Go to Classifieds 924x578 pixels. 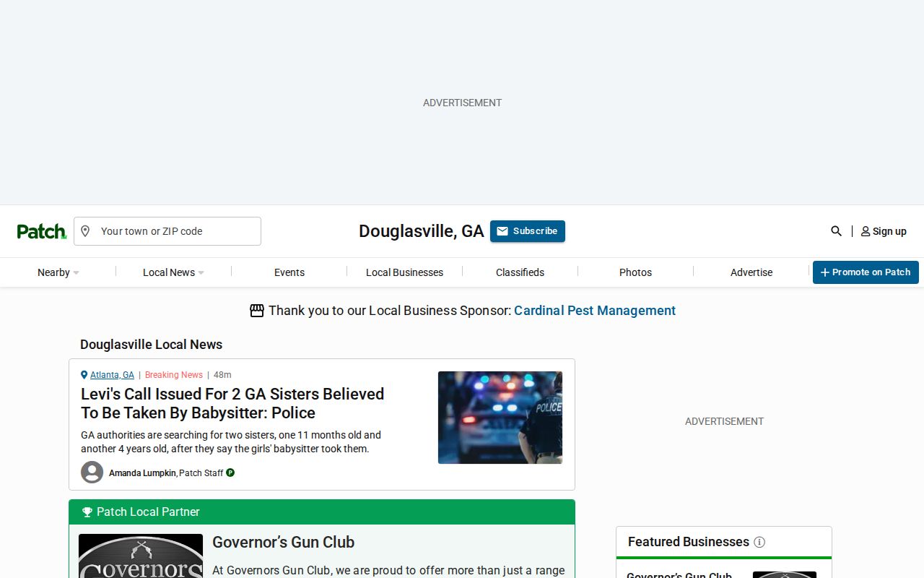tap(520, 272)
